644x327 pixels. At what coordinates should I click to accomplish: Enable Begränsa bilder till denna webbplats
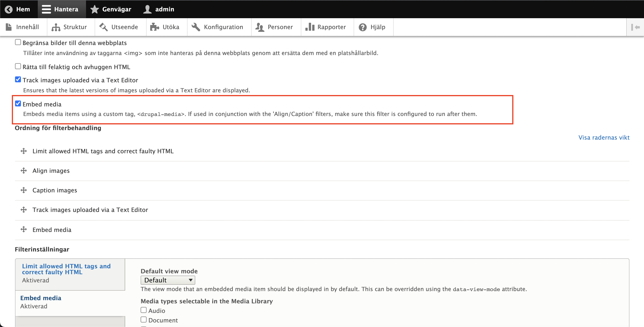[x=18, y=42]
